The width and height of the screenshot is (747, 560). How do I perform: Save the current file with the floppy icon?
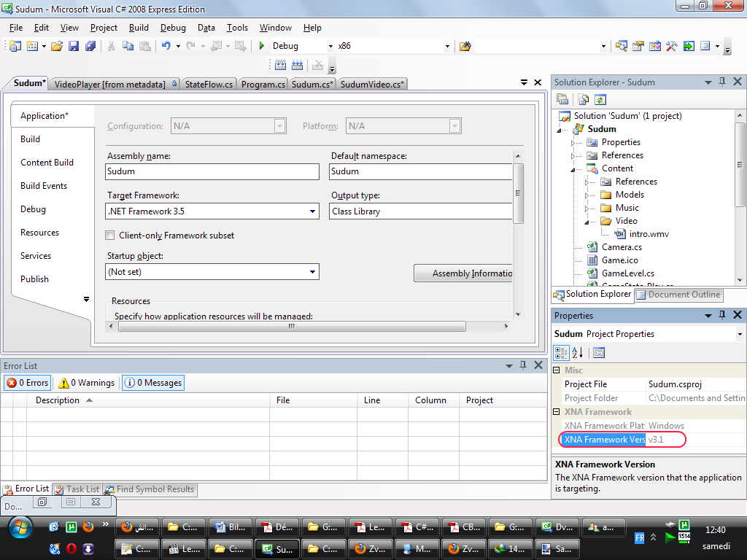pos(74,46)
